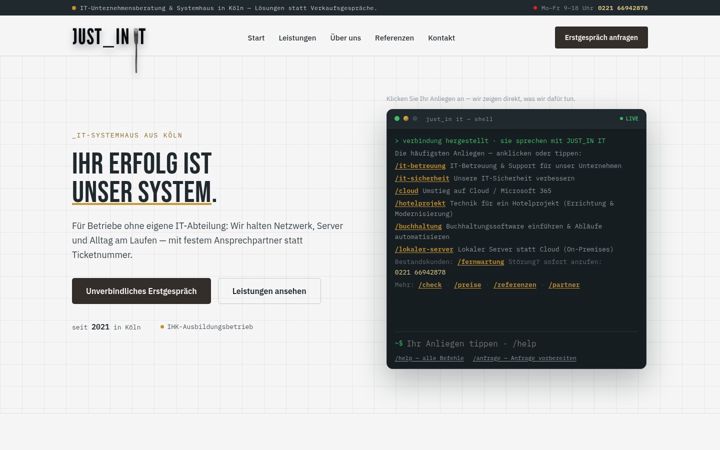Viewport: 720px width, 450px height.
Task: Click the IT-Unternehmensberatung top bar tagline
Action: click(x=228, y=8)
